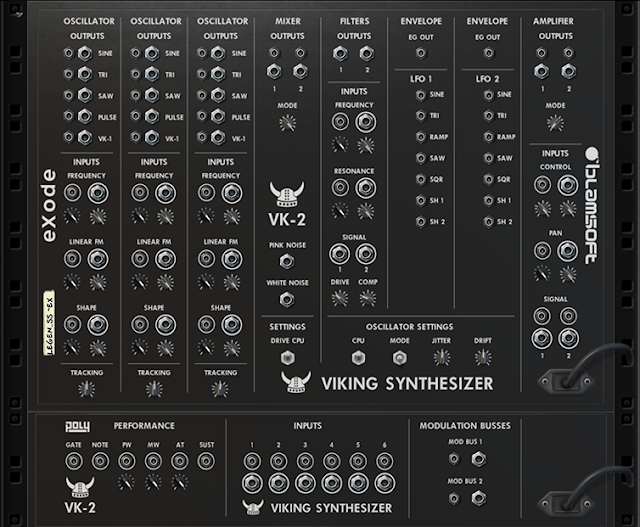Click the DRIFT knob
This screenshot has height=527, width=640.
pos(483,358)
